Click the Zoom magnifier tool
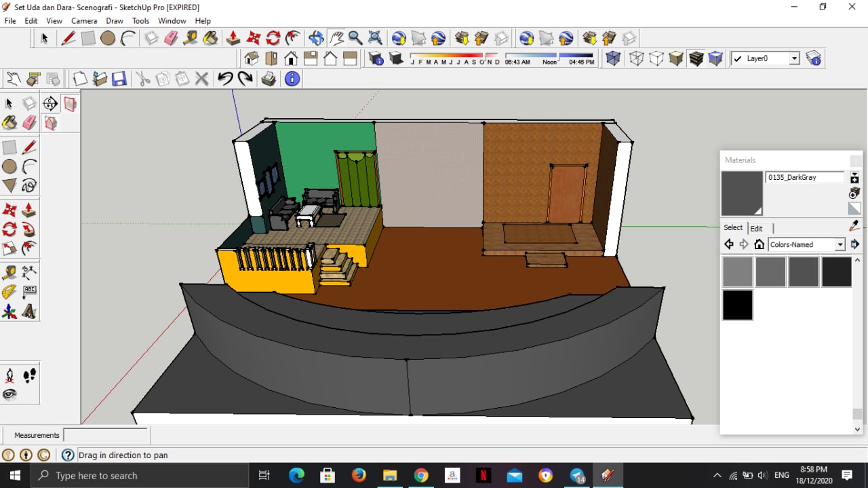 [355, 38]
